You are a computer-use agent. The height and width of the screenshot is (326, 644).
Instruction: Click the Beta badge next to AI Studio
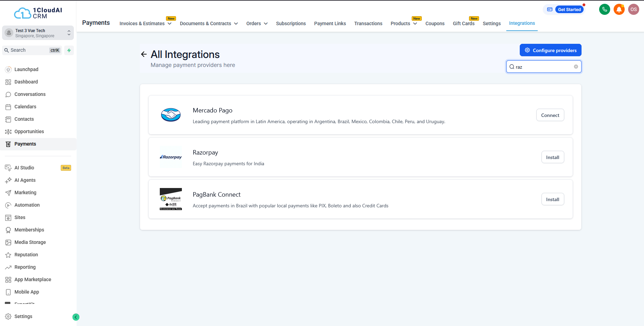(66, 168)
